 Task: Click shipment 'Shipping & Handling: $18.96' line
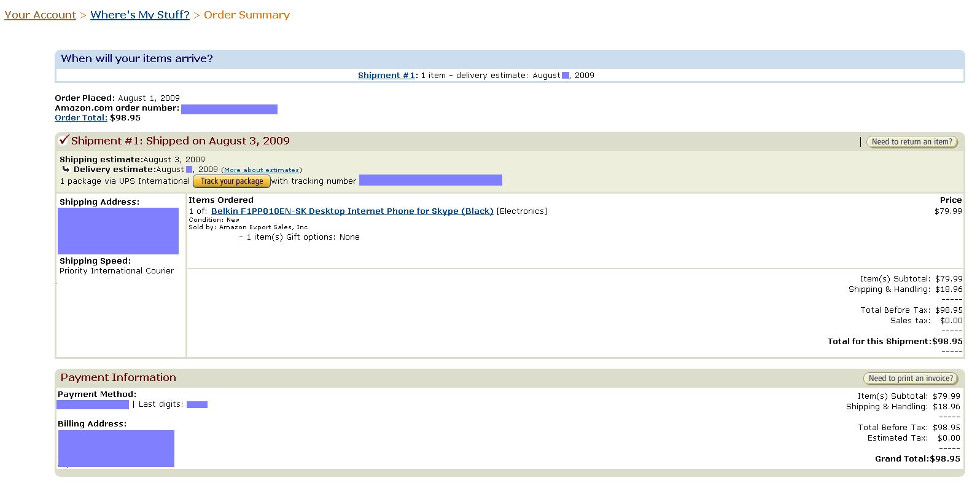pos(906,289)
